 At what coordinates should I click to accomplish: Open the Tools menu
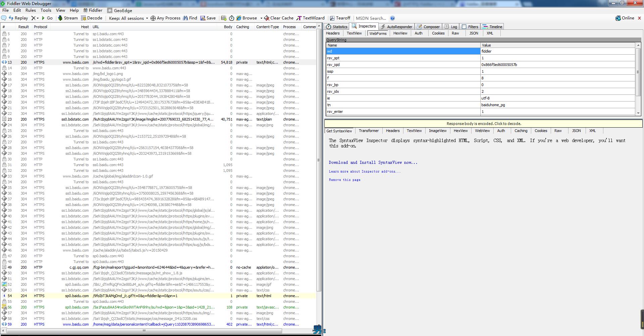click(x=46, y=10)
